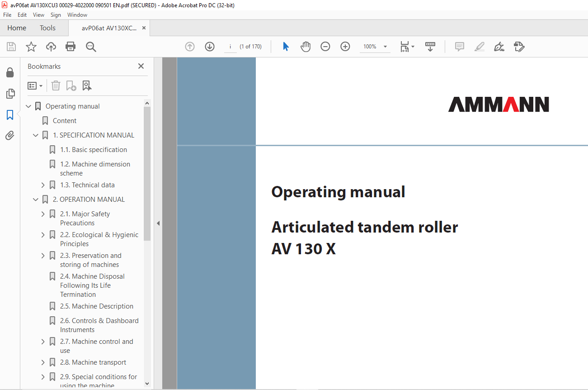Jump to 2.5. Machine Description bookmark
This screenshot has width=588, height=390.
click(x=97, y=306)
